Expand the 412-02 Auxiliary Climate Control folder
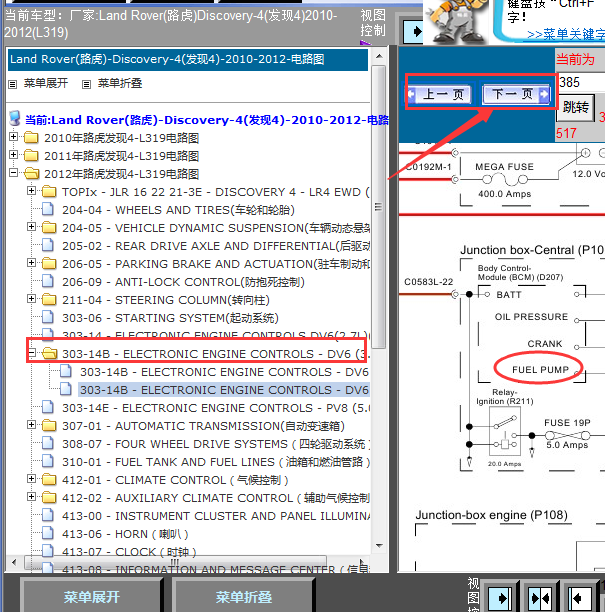 [x=31, y=496]
